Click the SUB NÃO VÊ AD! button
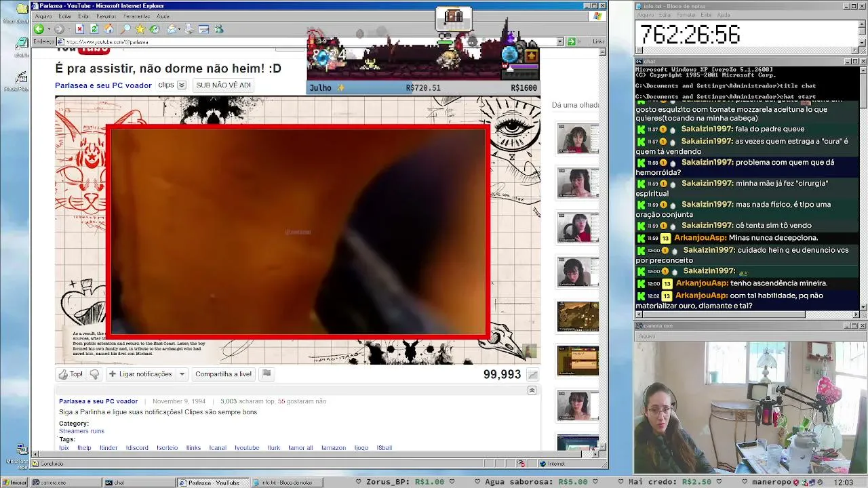 (x=223, y=85)
